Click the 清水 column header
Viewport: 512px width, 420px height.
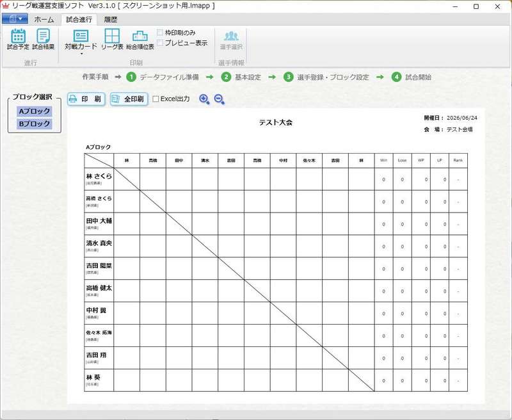coord(205,160)
